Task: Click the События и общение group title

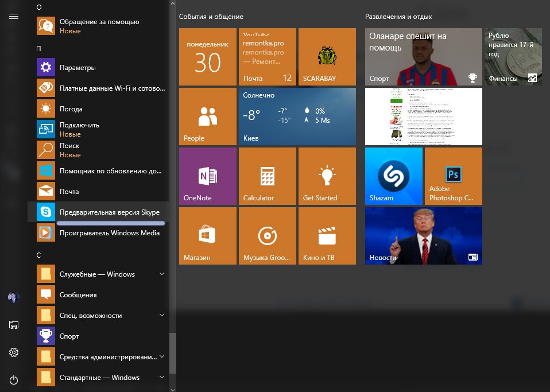Action: (x=211, y=17)
